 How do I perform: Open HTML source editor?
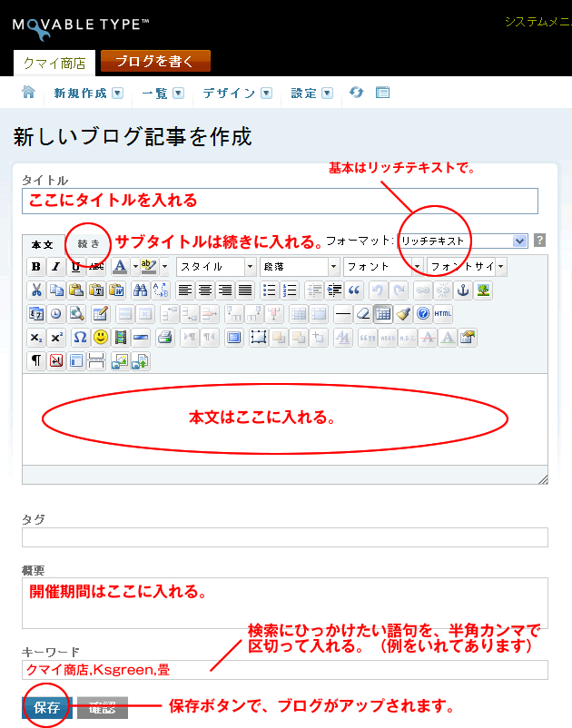pos(443,314)
